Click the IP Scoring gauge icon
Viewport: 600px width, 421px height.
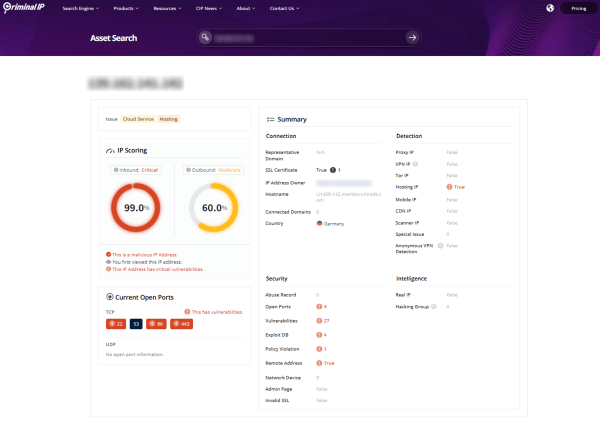[x=110, y=151]
